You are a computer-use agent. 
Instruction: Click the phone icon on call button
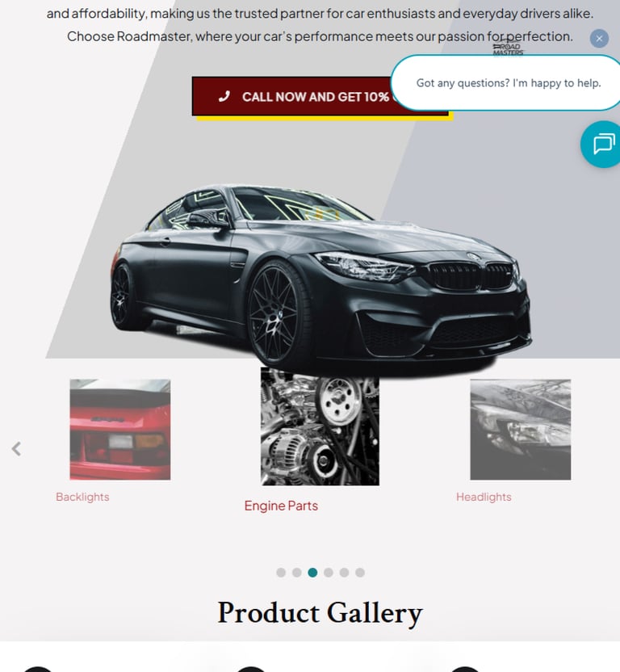pyautogui.click(x=224, y=96)
